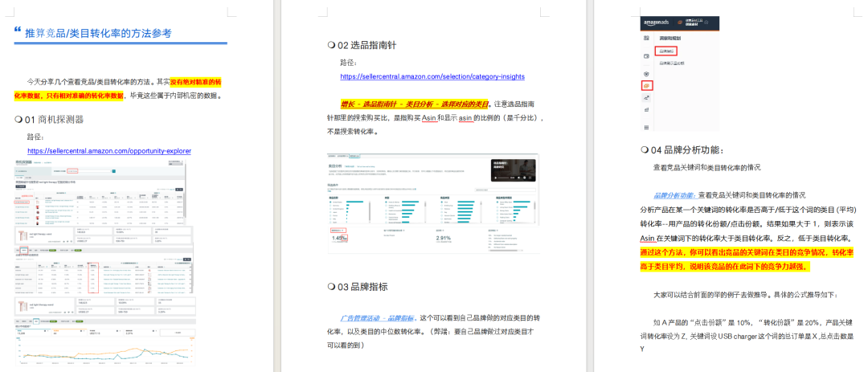
Task: Click the highlighted line 高于类目平均，说明该竞品的在此词下的竞争力越强。
Action: click(726, 267)
